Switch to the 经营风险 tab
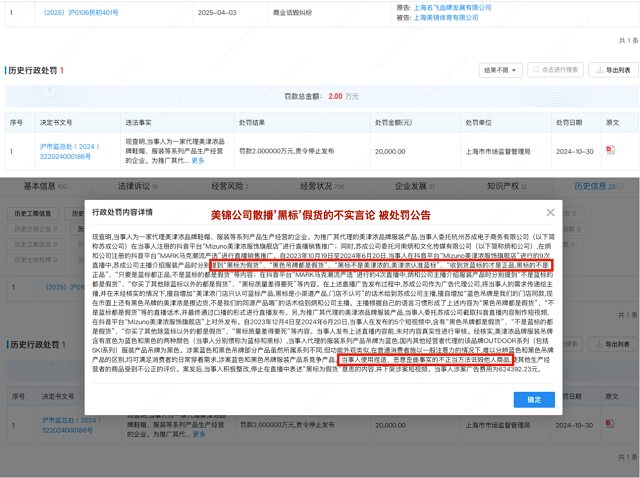Viewport: 640px width, 478px height. [x=230, y=186]
